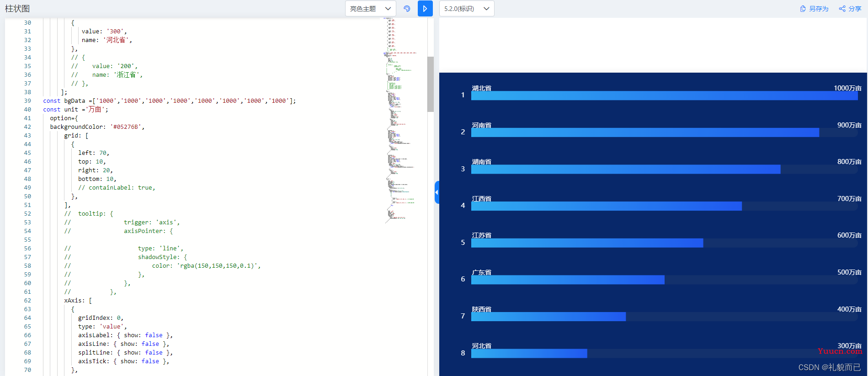868x376 pixels.
Task: Click the 'xAxis: [' code line
Action: (x=78, y=301)
